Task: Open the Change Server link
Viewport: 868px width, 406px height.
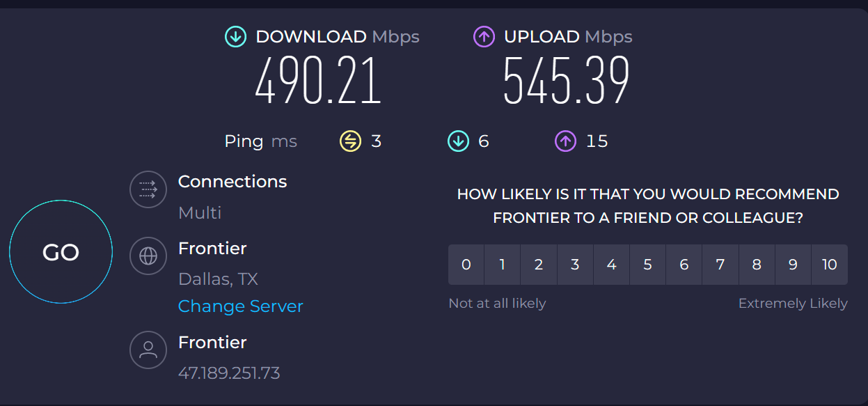Action: point(241,306)
